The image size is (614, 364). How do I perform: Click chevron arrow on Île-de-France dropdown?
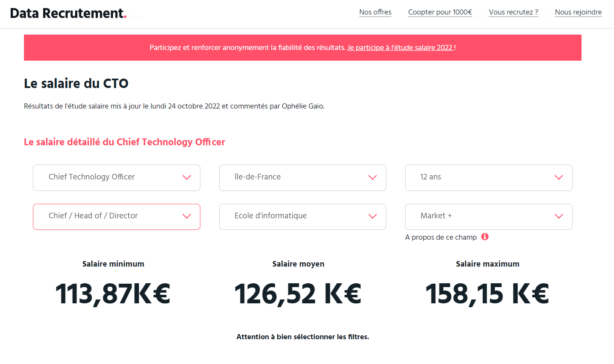pyautogui.click(x=373, y=177)
